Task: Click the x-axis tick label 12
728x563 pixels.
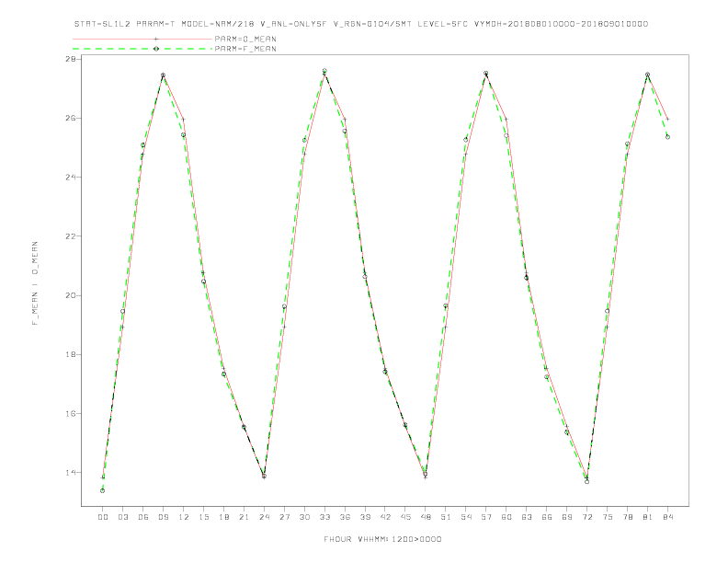Action: [x=184, y=517]
